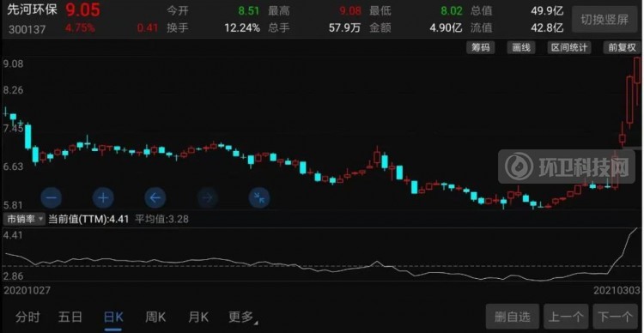Click stock code 300137
This screenshot has height=333, width=644.
(27, 29)
